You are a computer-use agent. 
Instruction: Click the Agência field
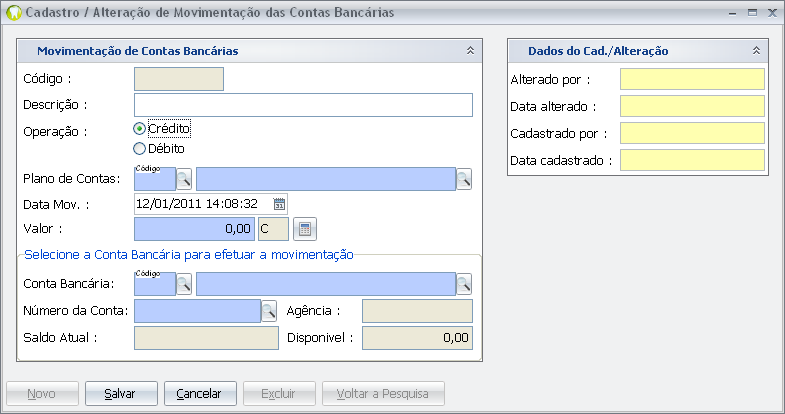tap(418, 311)
